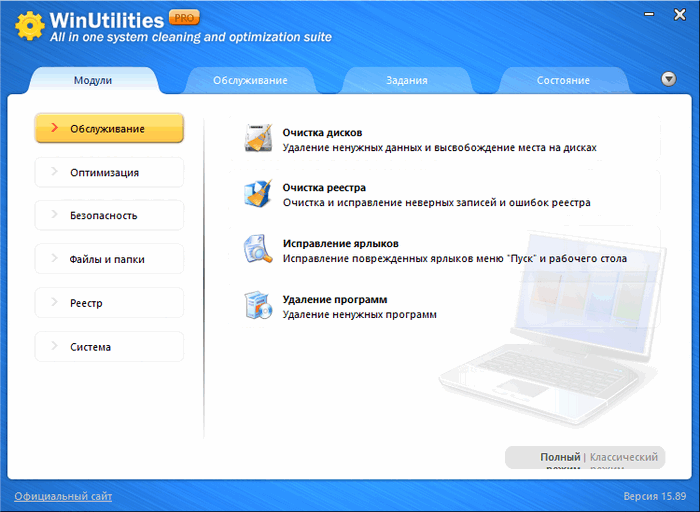This screenshot has width=700, height=512.
Task: Open the Registry Cleaner cube icon
Action: click(258, 194)
